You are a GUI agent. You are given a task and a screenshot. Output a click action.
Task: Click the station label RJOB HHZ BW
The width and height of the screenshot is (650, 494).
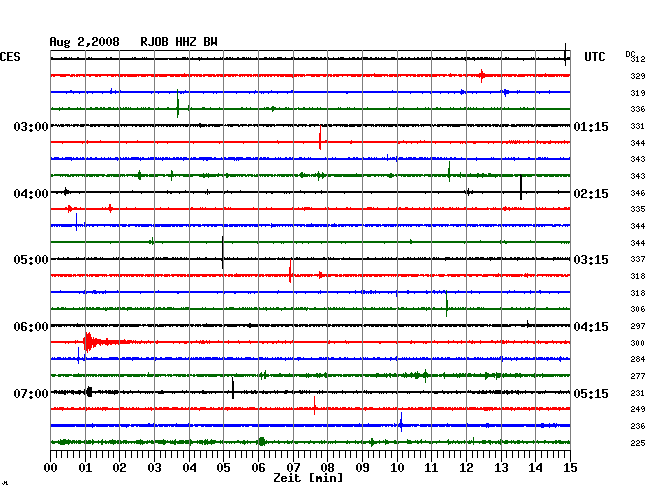pos(179,42)
